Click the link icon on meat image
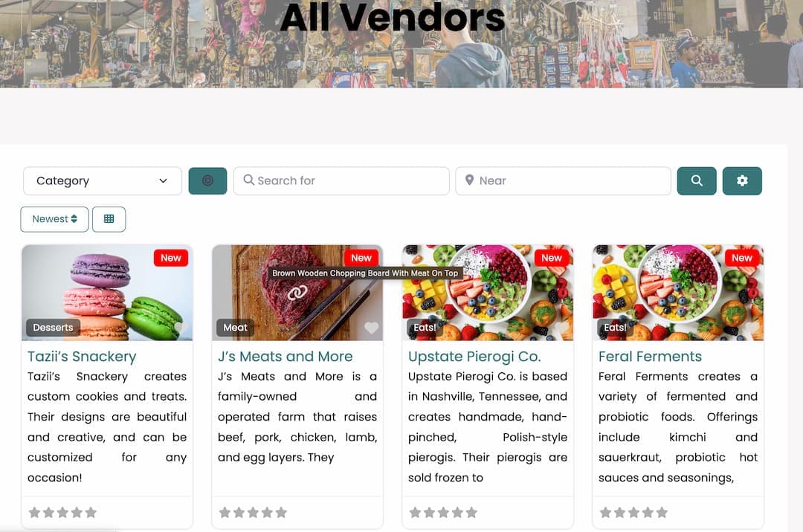Image resolution: width=803 pixels, height=532 pixels. (297, 293)
